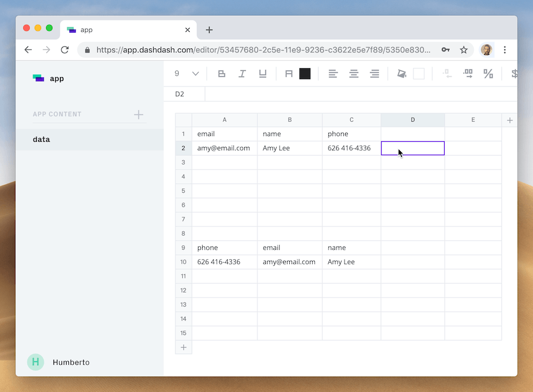This screenshot has width=533, height=392.
Task: Open the white fill color swatch
Action: [419, 74]
